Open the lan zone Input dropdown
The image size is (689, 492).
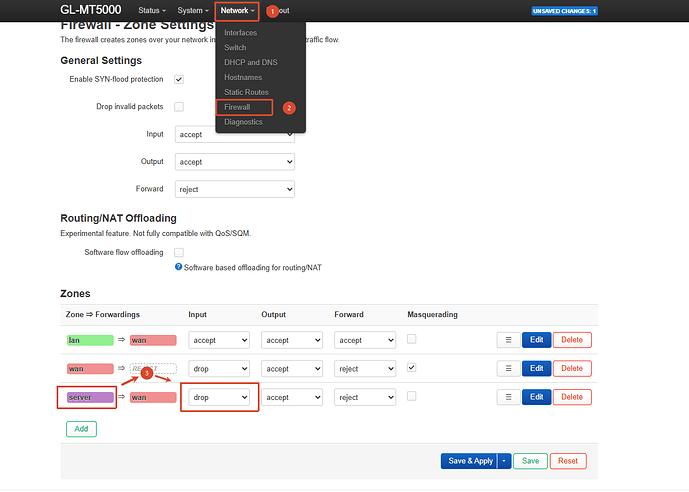pyautogui.click(x=219, y=340)
